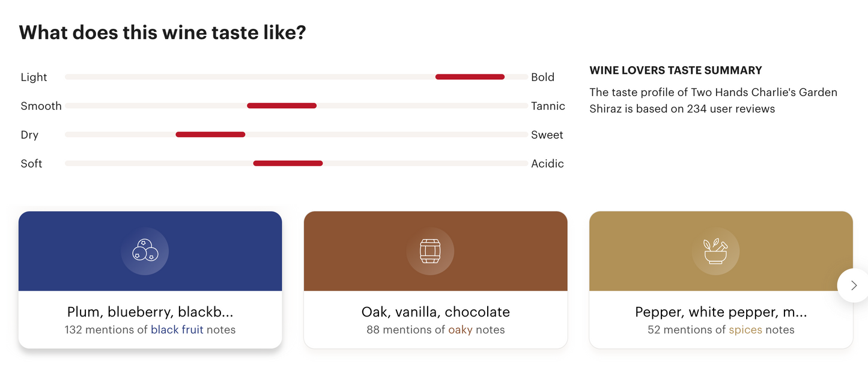Screen dimensions: 868x376
Task: Click 'Pepper, white pepper, m...' card title
Action: (x=721, y=312)
